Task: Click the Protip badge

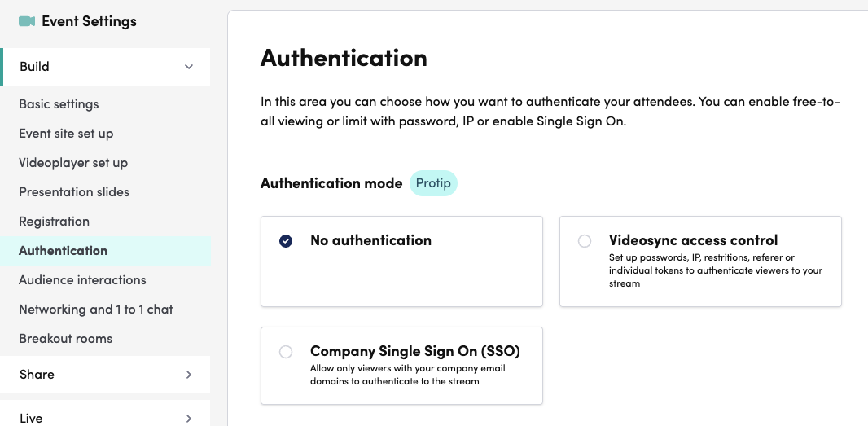Action: click(x=433, y=183)
